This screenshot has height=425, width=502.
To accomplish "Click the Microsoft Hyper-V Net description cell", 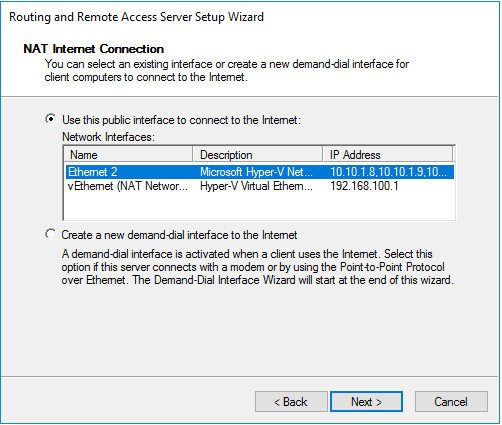I will coord(256,172).
